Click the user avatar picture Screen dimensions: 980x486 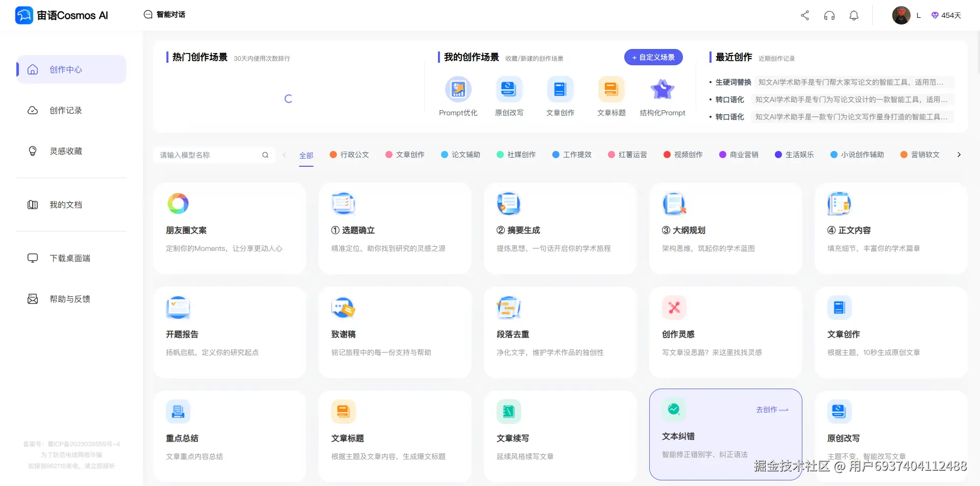coord(901,15)
